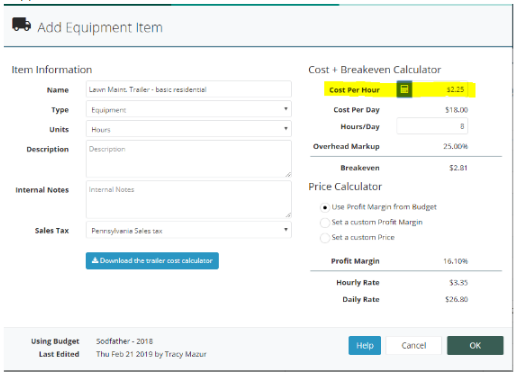The height and width of the screenshot is (380, 519).
Task: Click the Item Information heading
Action: (x=52, y=70)
